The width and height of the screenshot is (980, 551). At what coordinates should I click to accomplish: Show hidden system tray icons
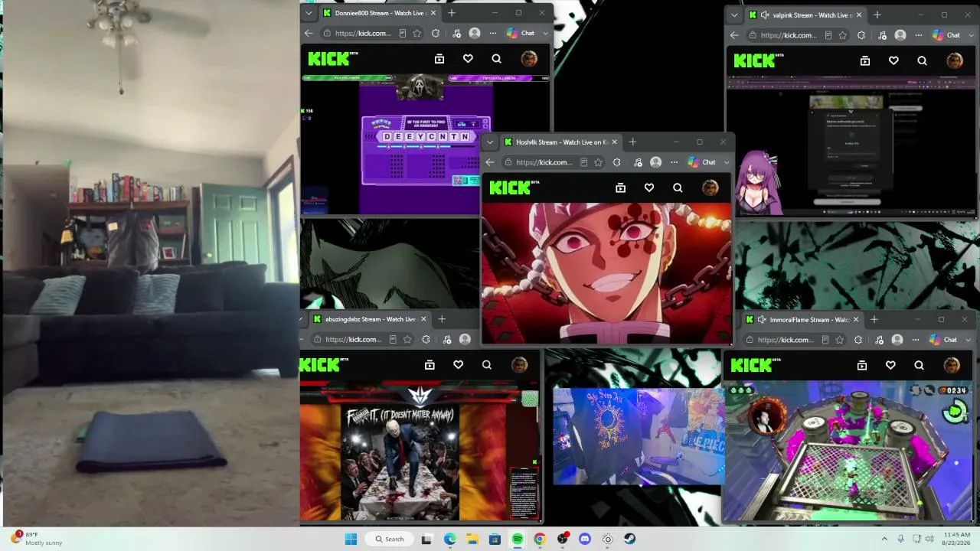click(x=884, y=539)
